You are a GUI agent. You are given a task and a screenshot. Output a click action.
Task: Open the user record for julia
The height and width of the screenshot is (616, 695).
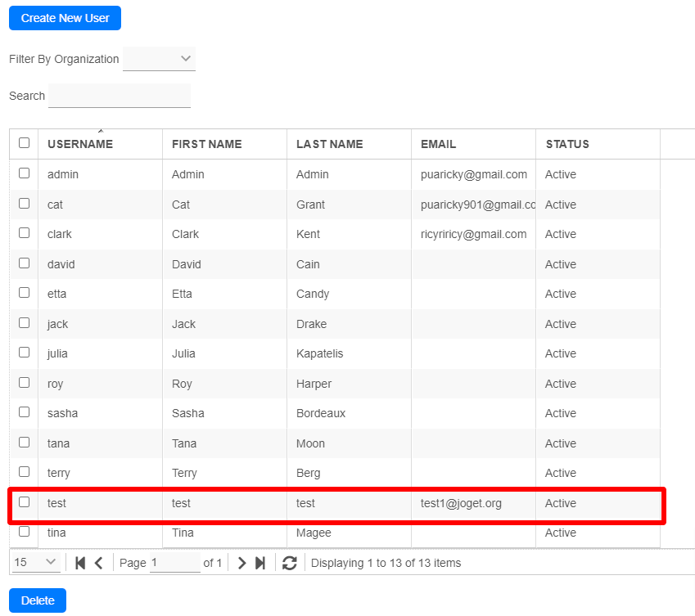(x=57, y=353)
